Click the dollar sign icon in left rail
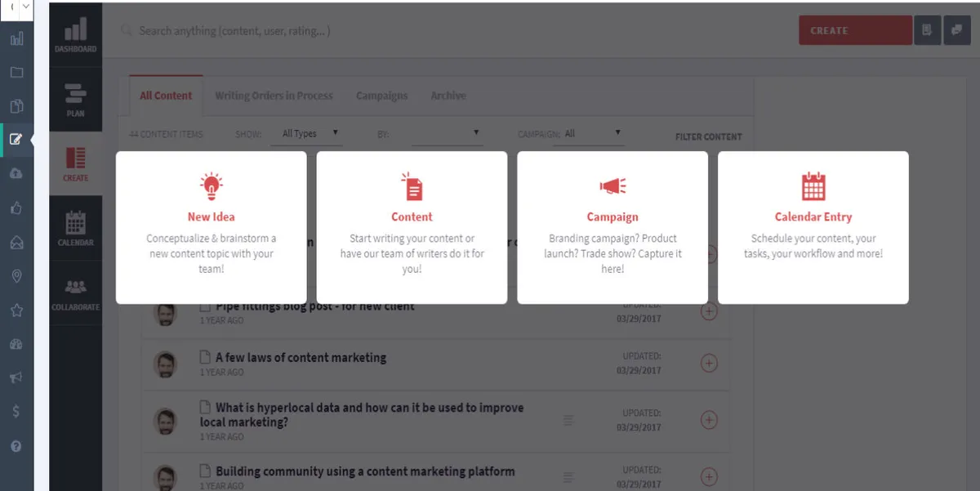Screen dimensions: 980x491 point(16,412)
